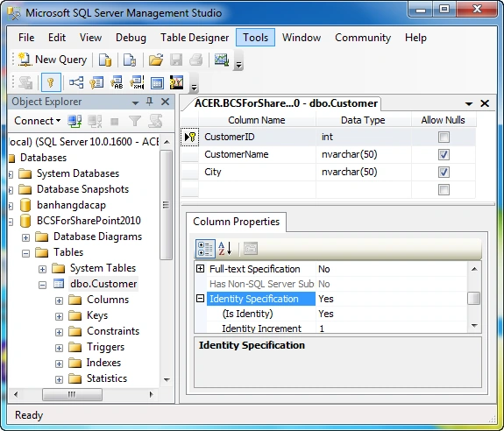Open the Community menu

(x=363, y=38)
